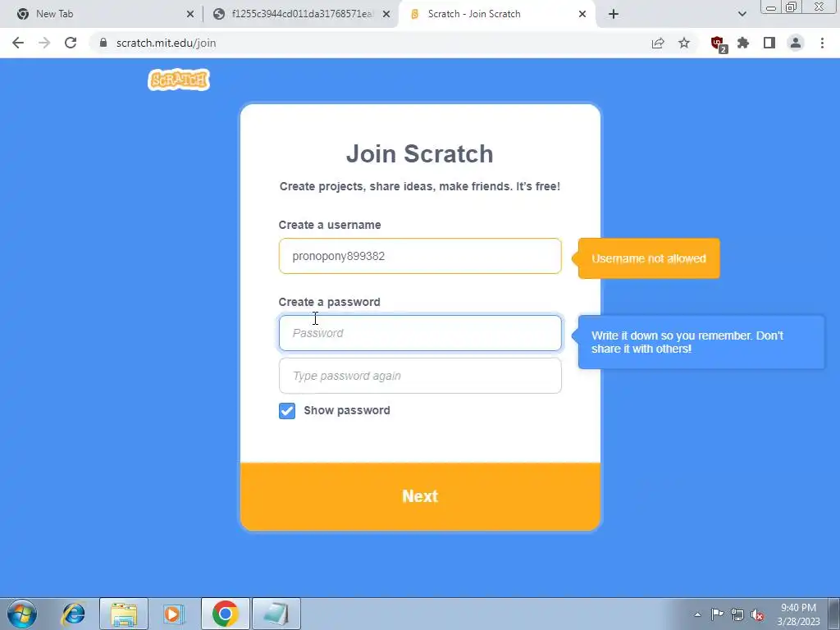Close the Scratch - Join Scratch tab

point(582,14)
